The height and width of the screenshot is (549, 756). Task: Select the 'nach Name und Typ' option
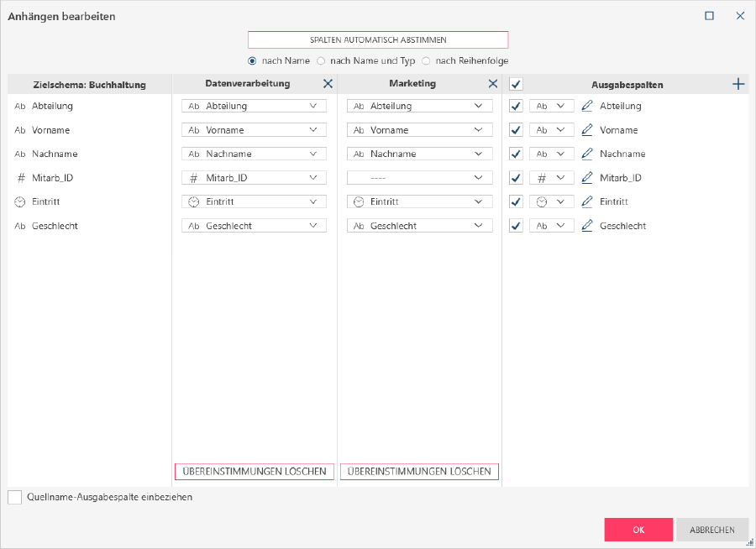[x=321, y=61]
